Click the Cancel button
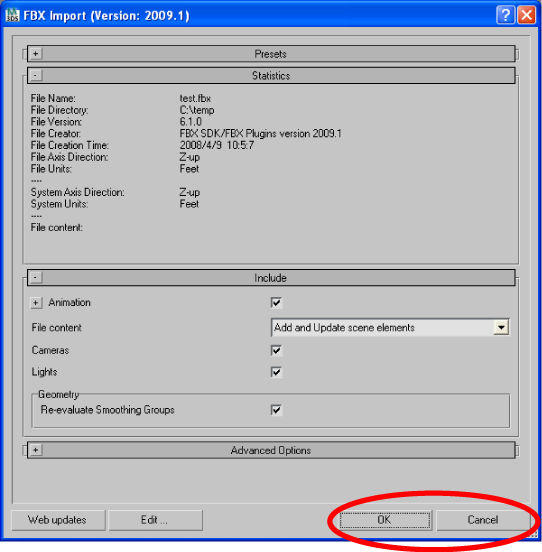Viewport: 542px width, 552px height. (x=483, y=520)
